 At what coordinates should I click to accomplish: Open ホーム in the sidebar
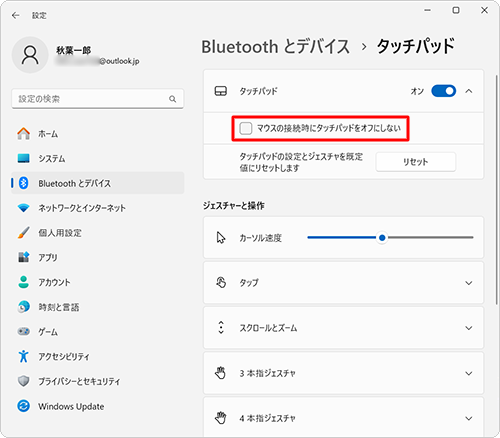[98, 134]
